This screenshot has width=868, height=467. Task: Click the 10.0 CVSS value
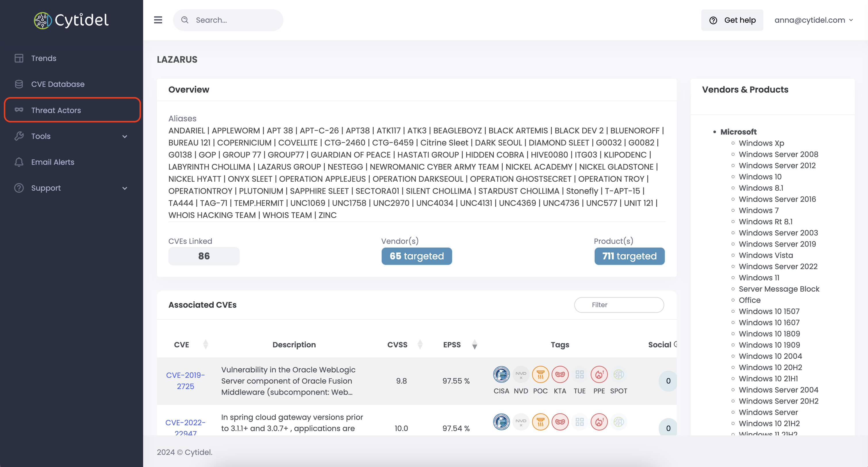(x=401, y=428)
